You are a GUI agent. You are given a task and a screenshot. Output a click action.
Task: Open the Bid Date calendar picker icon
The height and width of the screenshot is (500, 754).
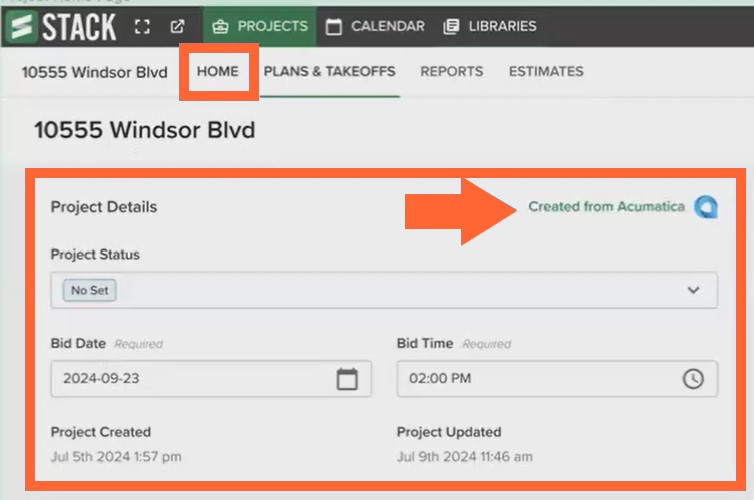tap(347, 379)
